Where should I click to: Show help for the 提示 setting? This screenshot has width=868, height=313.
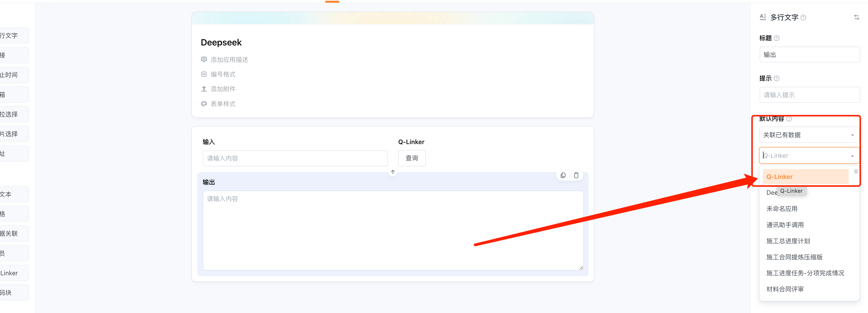[x=777, y=78]
